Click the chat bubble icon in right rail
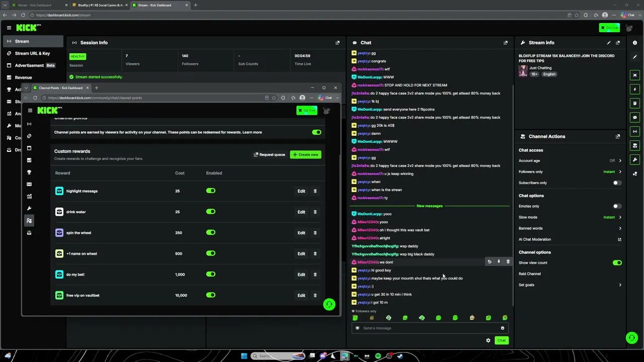 point(635,117)
